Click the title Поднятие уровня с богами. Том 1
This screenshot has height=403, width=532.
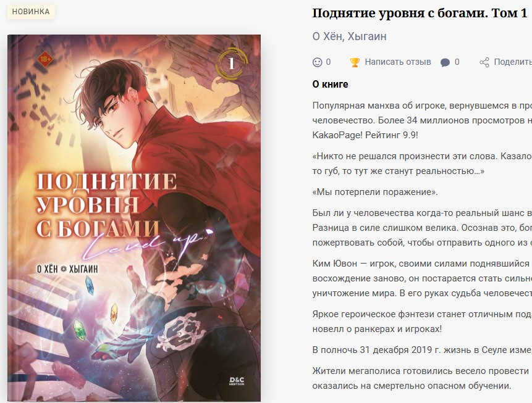pos(420,13)
